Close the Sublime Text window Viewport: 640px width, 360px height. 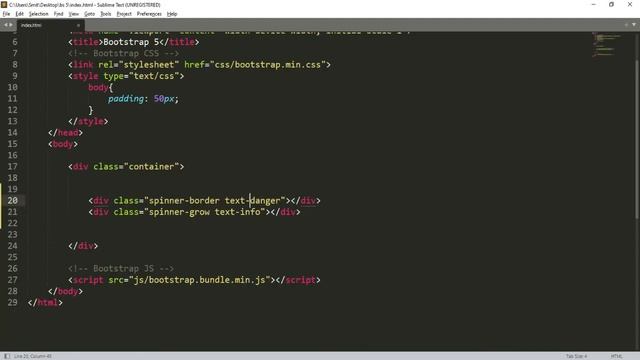[630, 4]
